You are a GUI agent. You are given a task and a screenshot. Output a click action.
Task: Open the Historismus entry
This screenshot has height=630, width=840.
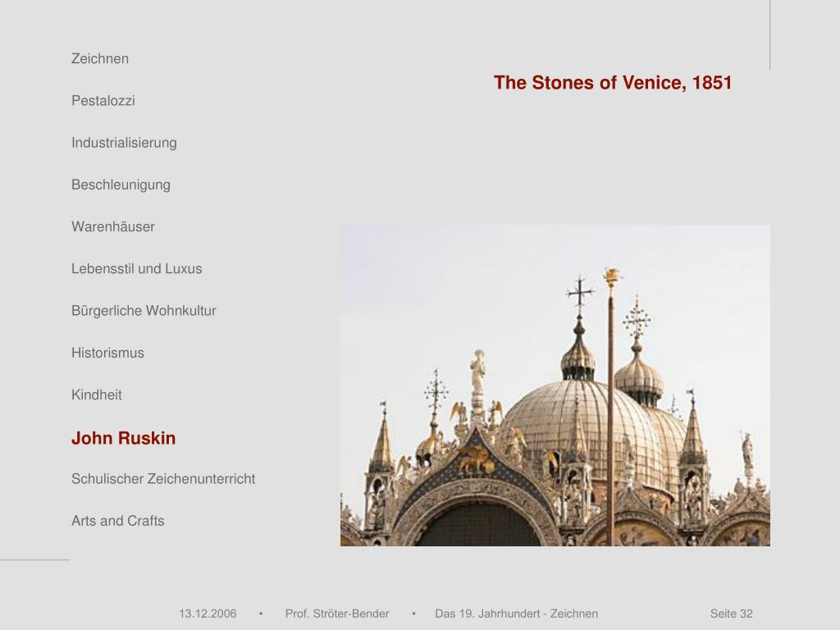tap(107, 353)
